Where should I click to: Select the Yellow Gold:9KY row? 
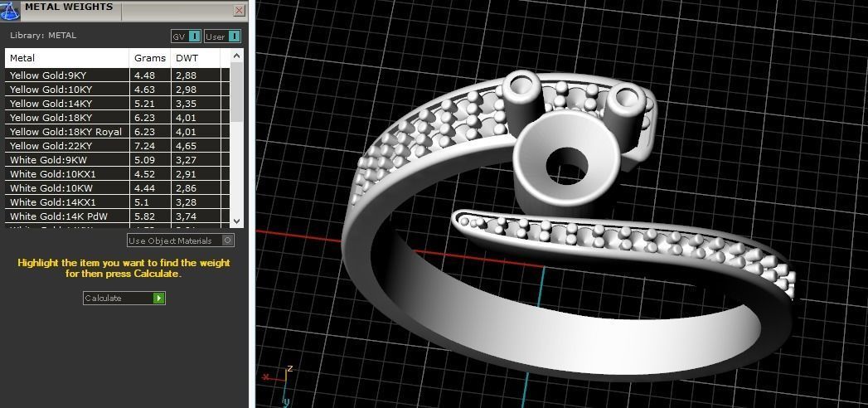118,75
